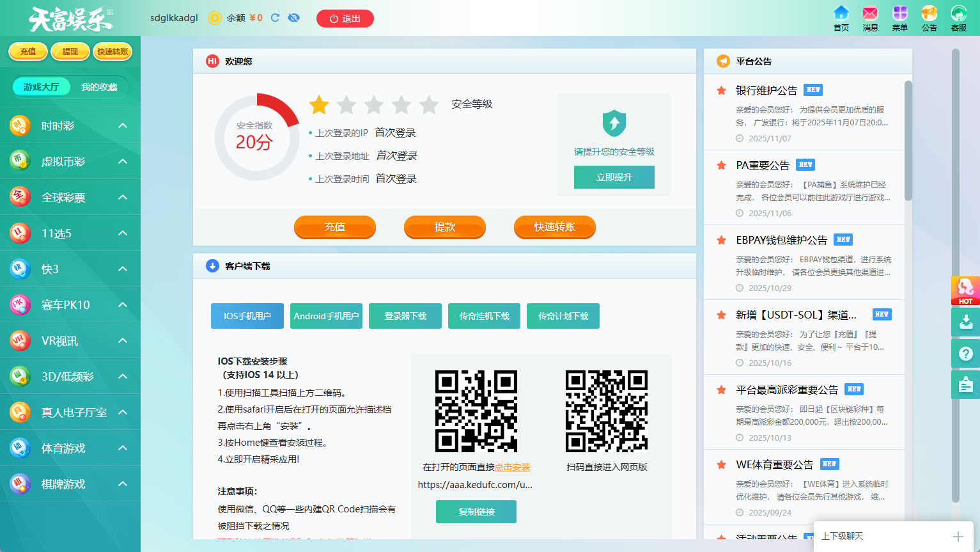
Task: Open the 银行维护公告 announcement
Action: pyautogui.click(x=766, y=91)
